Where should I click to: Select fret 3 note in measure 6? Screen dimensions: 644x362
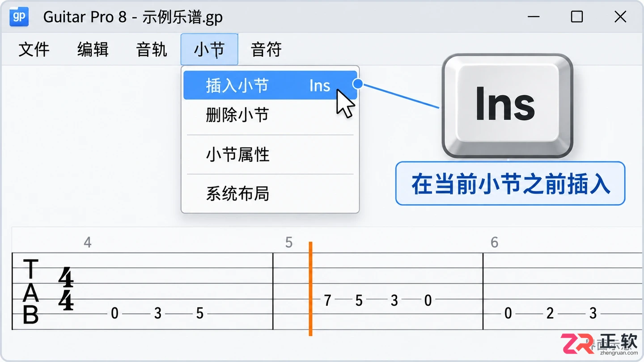coord(593,314)
